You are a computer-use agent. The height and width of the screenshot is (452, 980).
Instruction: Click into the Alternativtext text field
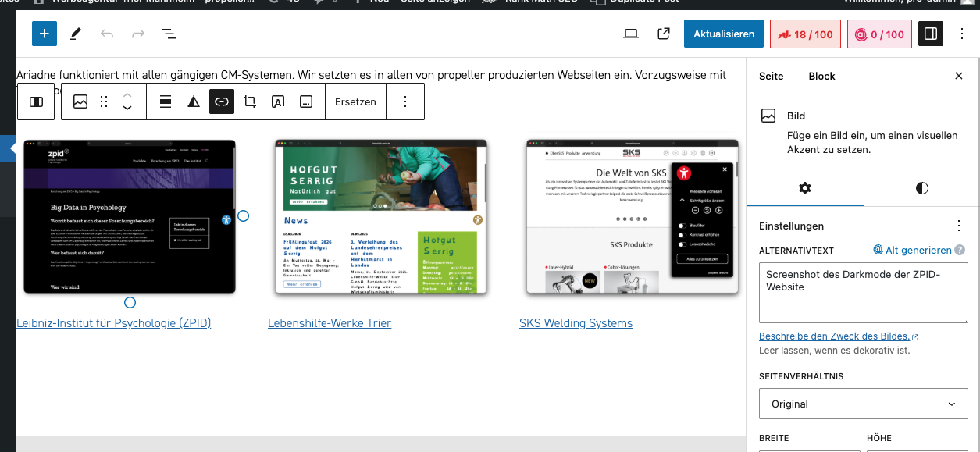point(864,293)
